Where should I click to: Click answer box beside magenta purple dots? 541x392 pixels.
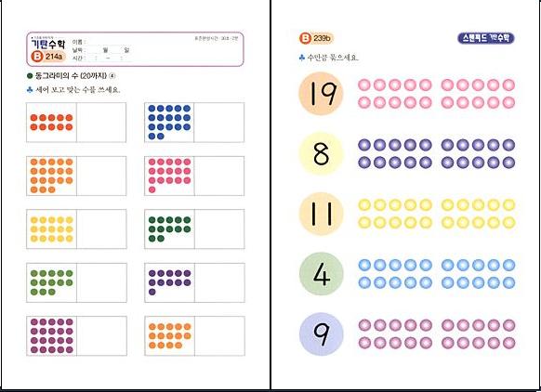point(101,336)
